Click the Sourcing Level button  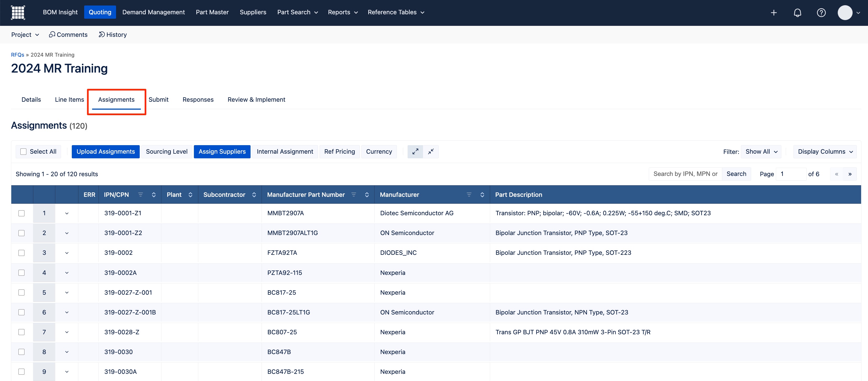[167, 151]
